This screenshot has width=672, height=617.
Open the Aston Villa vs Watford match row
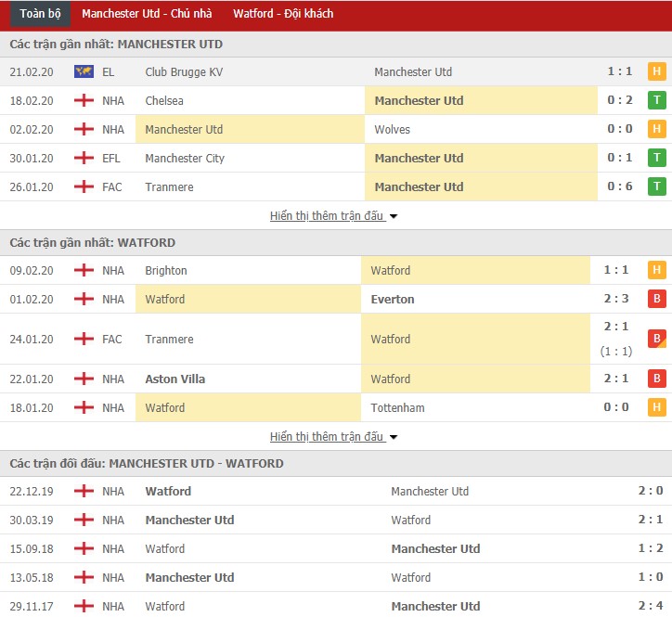336,379
